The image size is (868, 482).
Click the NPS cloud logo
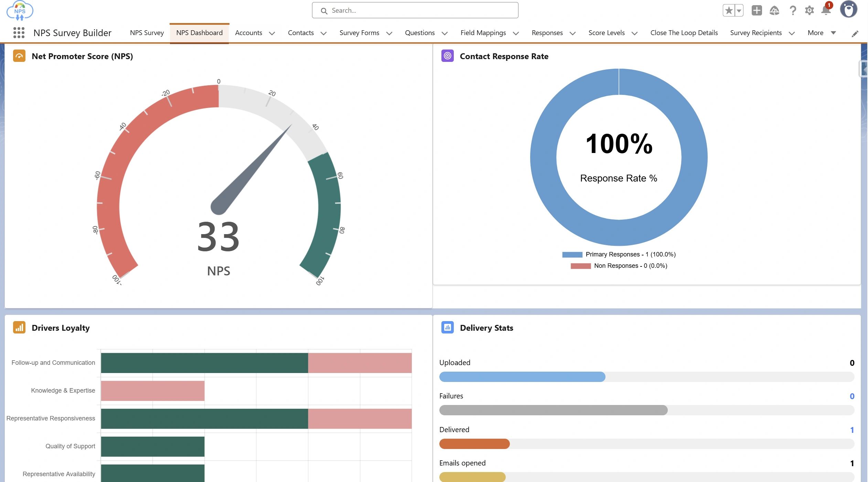click(20, 11)
